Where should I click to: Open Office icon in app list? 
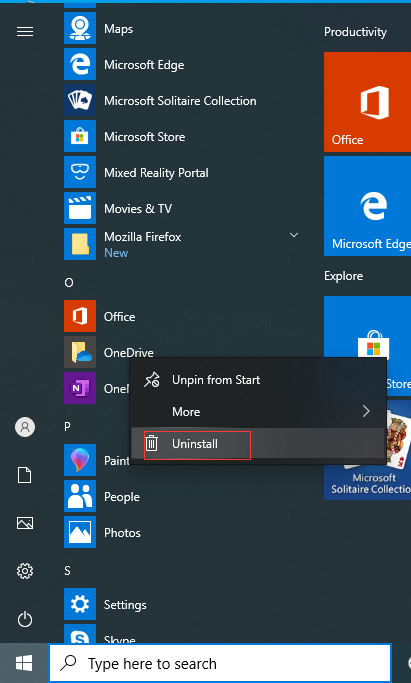tap(80, 316)
